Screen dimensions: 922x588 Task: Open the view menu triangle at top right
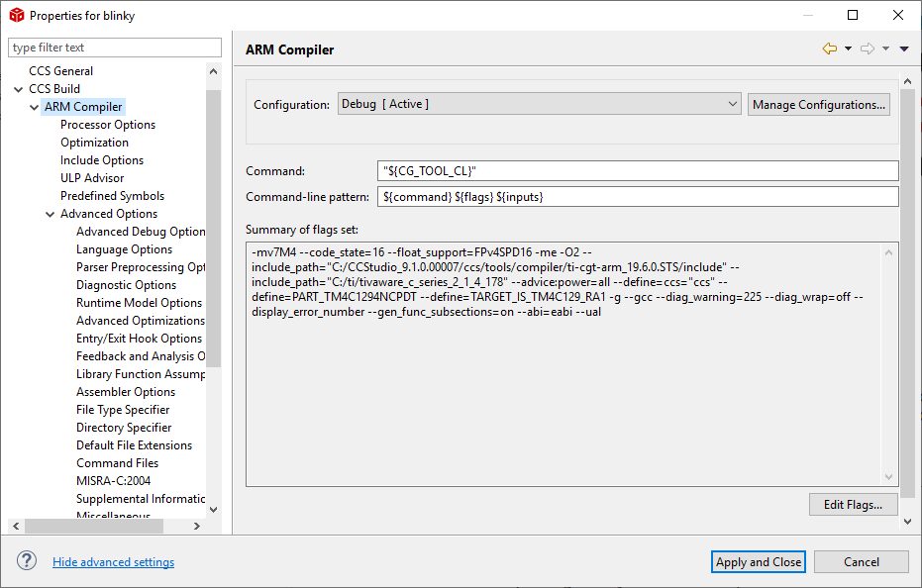pyautogui.click(x=904, y=49)
